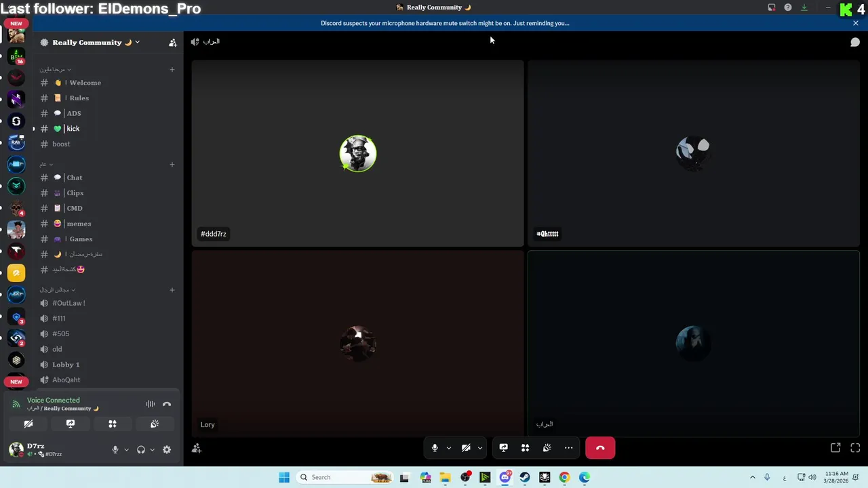The width and height of the screenshot is (868, 488).
Task: Open the Discord inbox icon in title bar
Action: (x=772, y=7)
